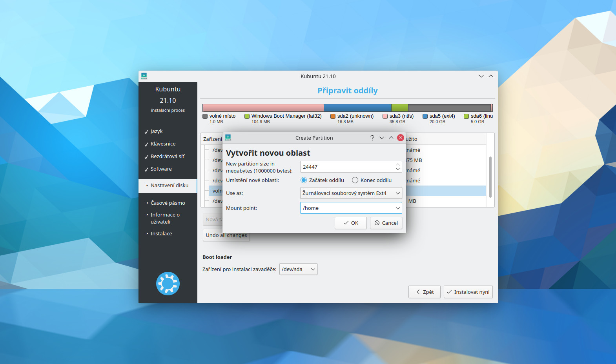Go back with the Zpět button

[425, 292]
